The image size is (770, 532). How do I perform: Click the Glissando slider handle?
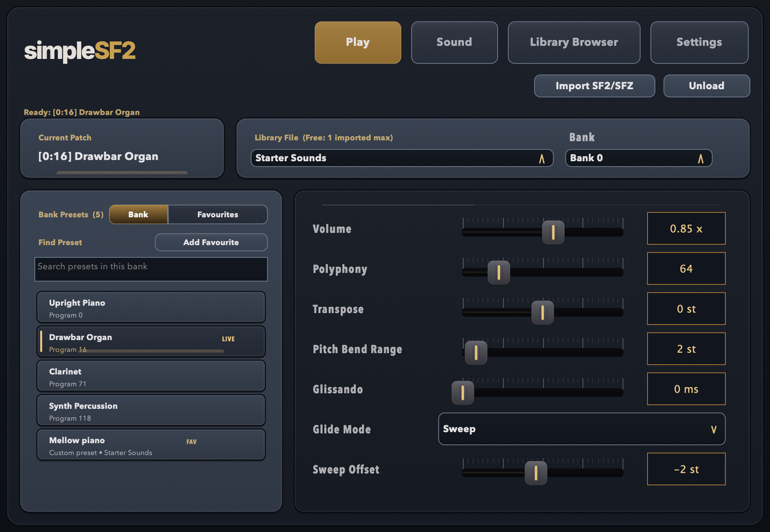pos(463,393)
